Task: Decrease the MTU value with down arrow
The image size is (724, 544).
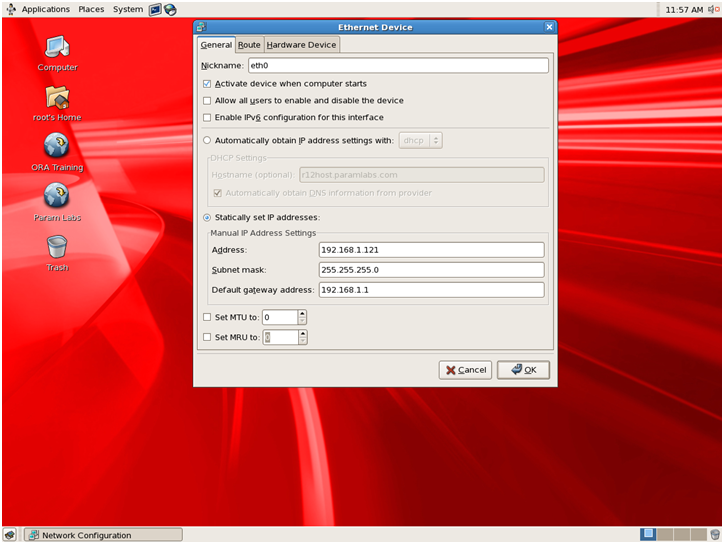Action: pos(302,321)
